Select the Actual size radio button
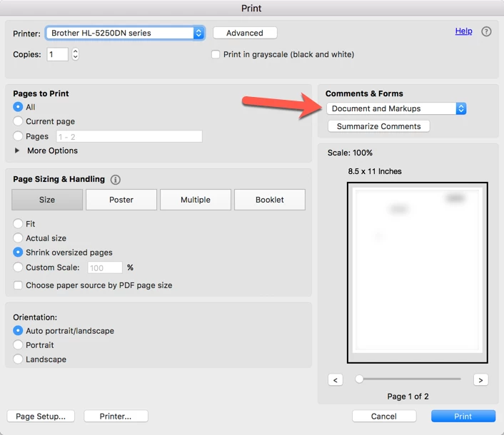 click(x=18, y=238)
